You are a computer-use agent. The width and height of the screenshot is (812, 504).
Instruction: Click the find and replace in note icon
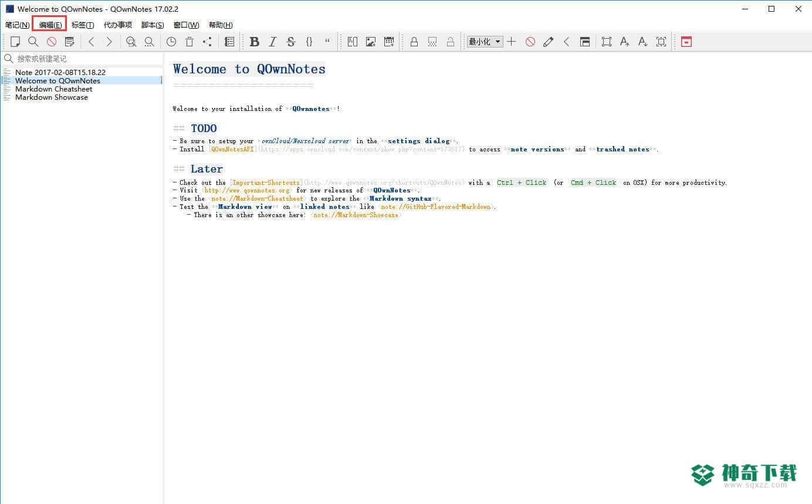[131, 42]
